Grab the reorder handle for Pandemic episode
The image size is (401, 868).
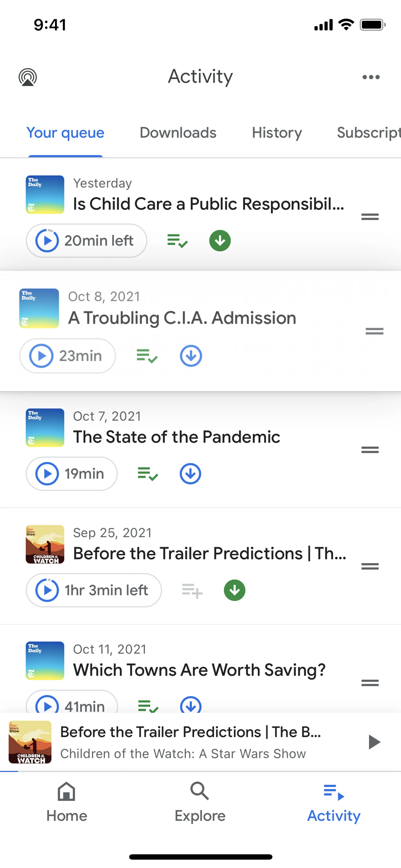(370, 450)
